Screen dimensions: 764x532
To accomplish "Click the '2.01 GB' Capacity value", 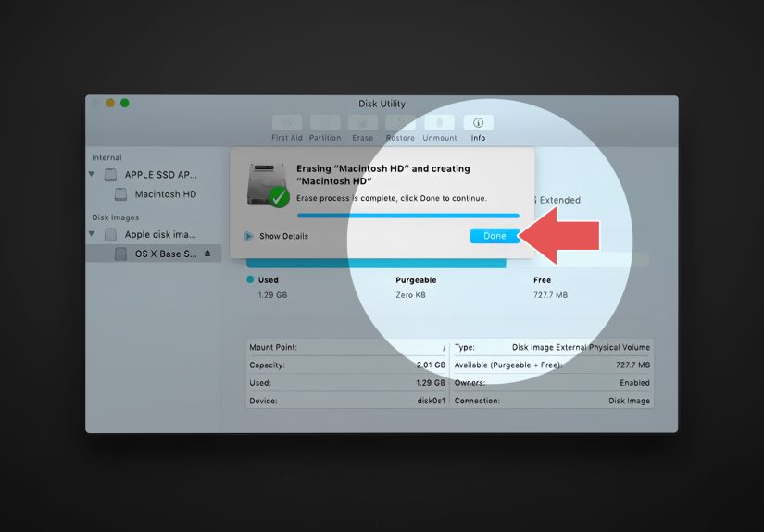I will pos(431,365).
